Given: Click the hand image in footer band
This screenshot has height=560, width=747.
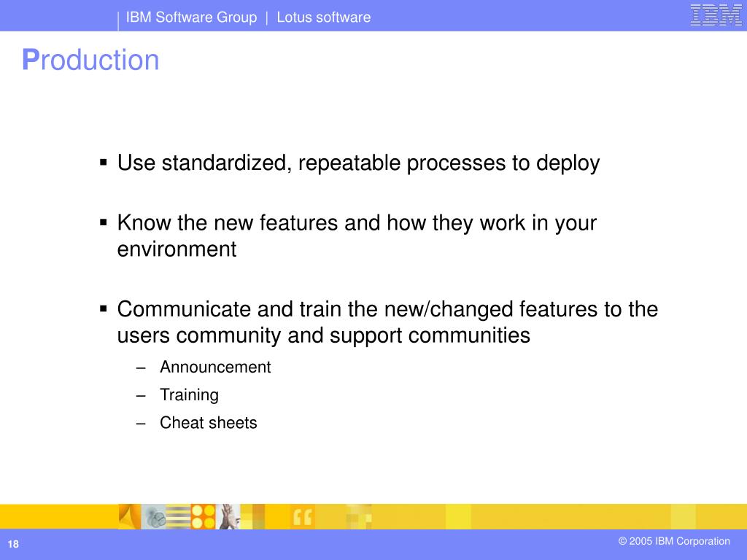Looking at the screenshot, I should click(228, 517).
